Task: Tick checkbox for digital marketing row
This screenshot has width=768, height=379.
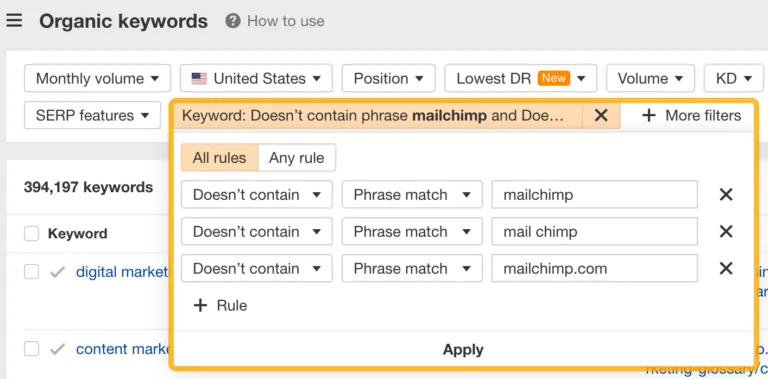Action: pyautogui.click(x=31, y=272)
